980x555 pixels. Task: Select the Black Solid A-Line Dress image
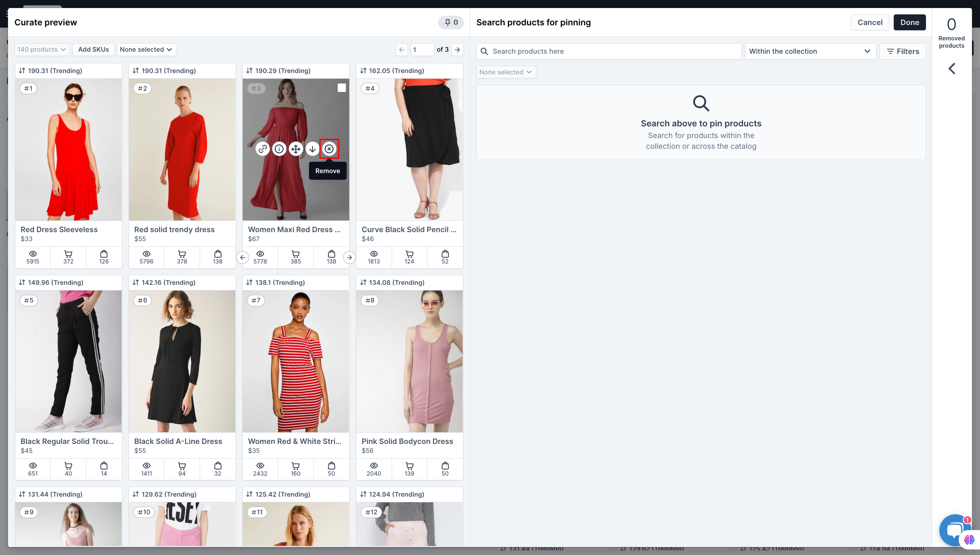click(182, 361)
